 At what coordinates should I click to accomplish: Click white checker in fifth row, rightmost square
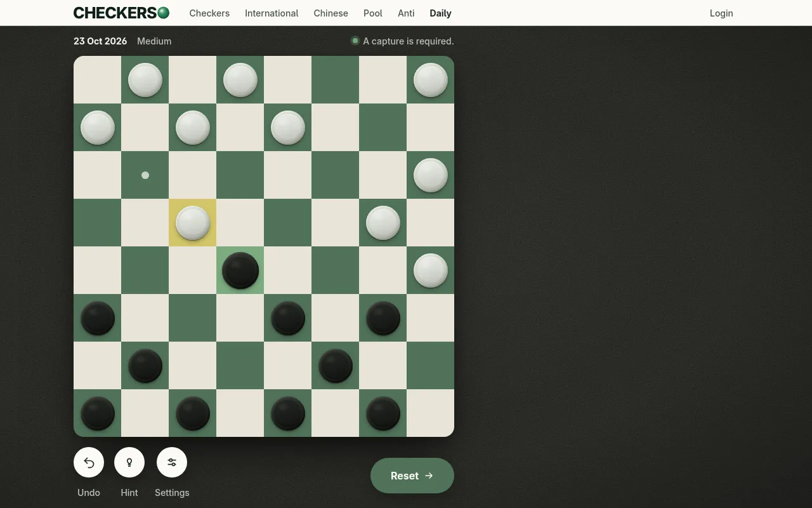[431, 271]
